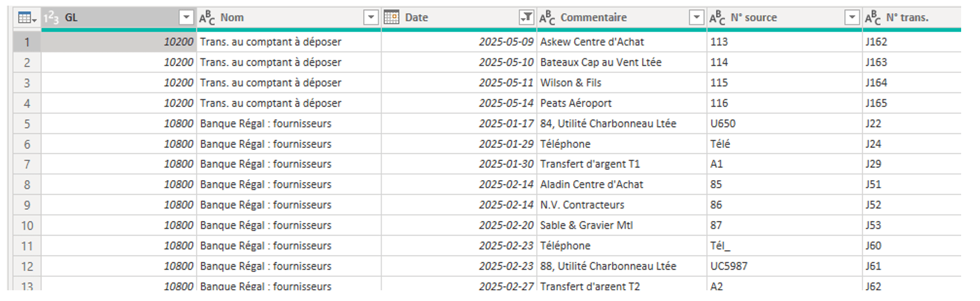Image resolution: width=980 pixels, height=301 pixels.
Task: Click the table menu icon in corner
Action: (27, 18)
